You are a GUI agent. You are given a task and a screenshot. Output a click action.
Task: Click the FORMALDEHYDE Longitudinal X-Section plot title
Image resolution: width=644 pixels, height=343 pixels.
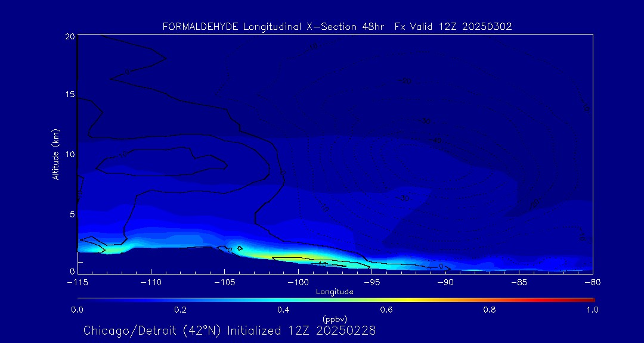tap(337, 27)
